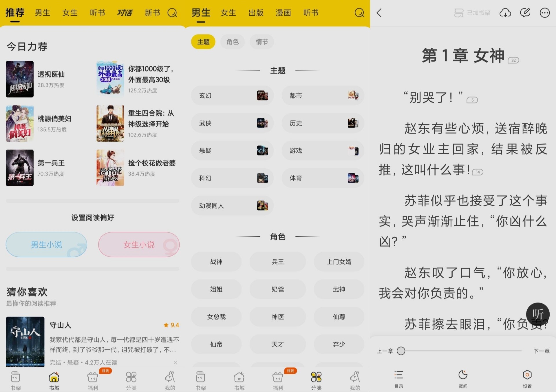The height and width of the screenshot is (392, 556).
Task: Switch to 听书 tab in the categories screen
Action: pyautogui.click(x=311, y=13)
